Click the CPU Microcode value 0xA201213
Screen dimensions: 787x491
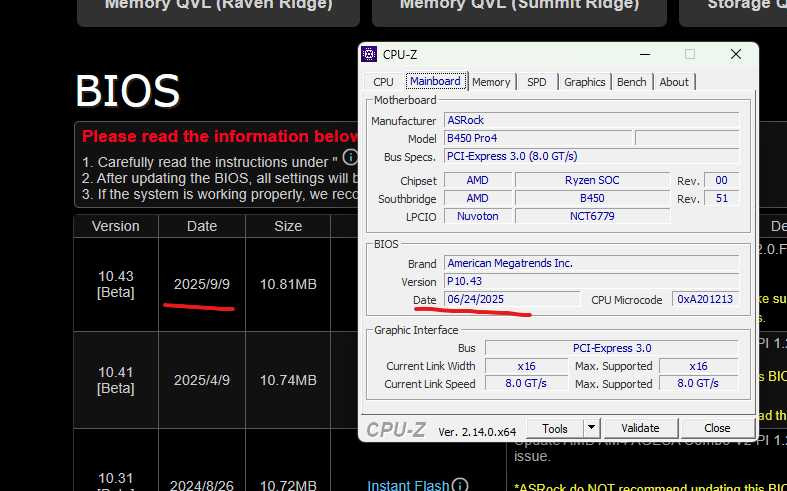tap(705, 299)
